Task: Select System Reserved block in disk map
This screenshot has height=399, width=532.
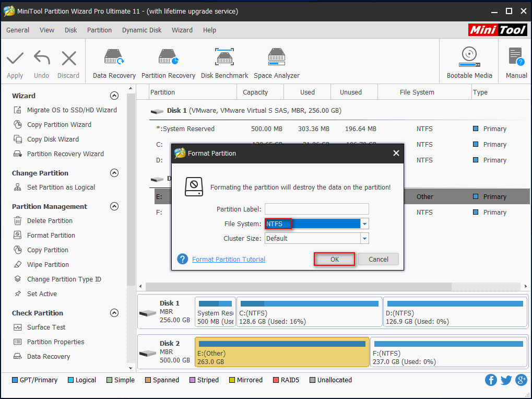Action: click(216, 312)
